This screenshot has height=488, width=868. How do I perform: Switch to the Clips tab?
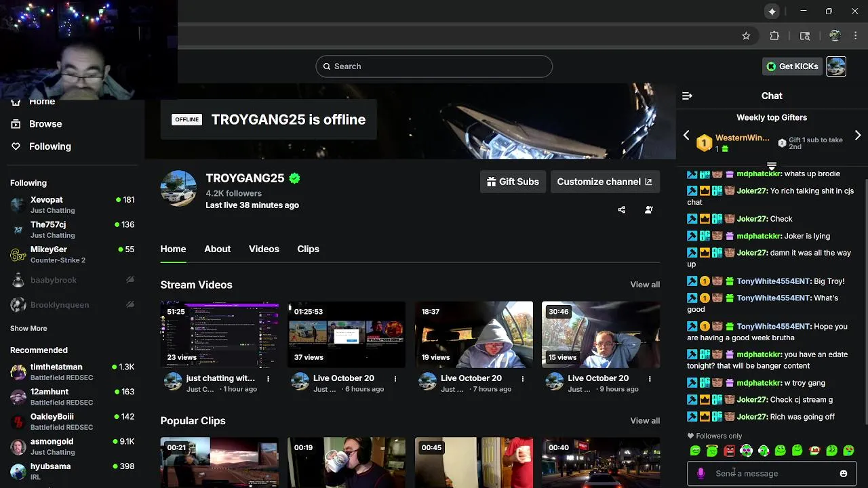308,249
